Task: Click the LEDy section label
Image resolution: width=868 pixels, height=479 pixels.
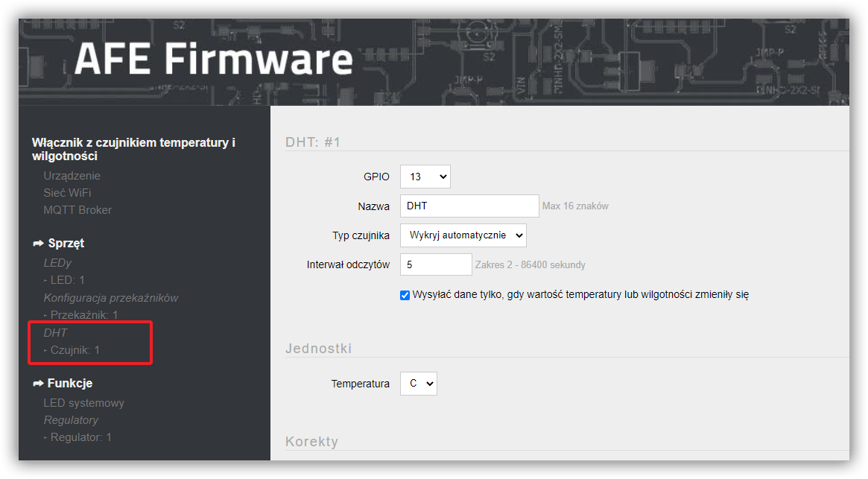Action: click(x=57, y=262)
